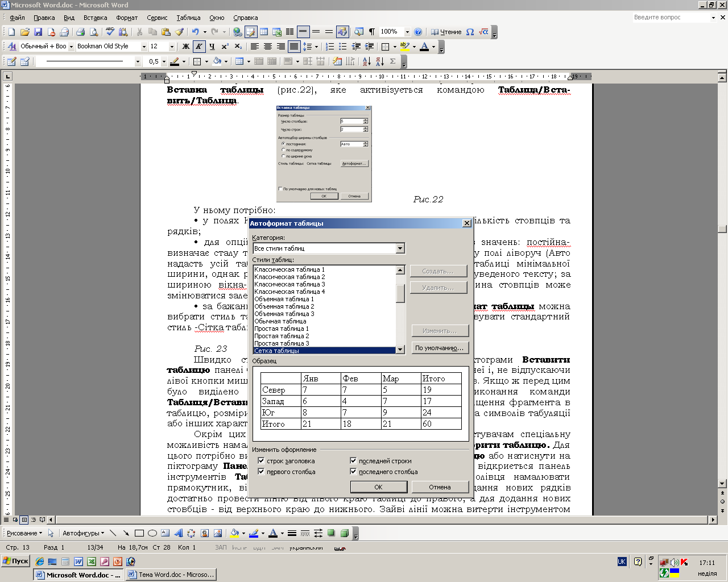Select the Rectangle drawing tool
Viewport: 728px width, 582px height.
(139, 533)
